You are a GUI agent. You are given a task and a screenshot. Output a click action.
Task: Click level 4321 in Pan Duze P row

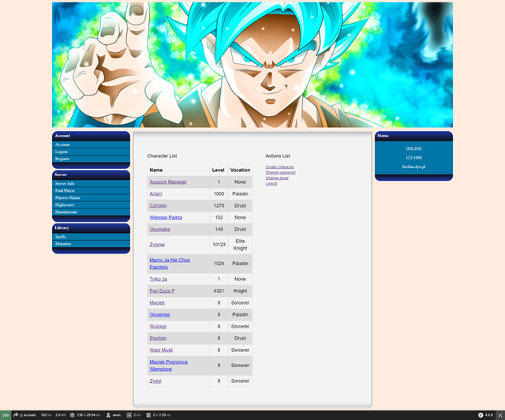219,291
